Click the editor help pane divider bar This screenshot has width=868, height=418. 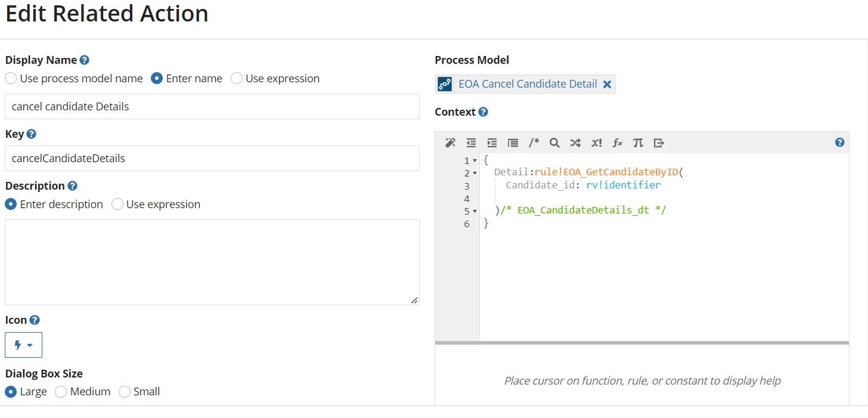coord(642,343)
